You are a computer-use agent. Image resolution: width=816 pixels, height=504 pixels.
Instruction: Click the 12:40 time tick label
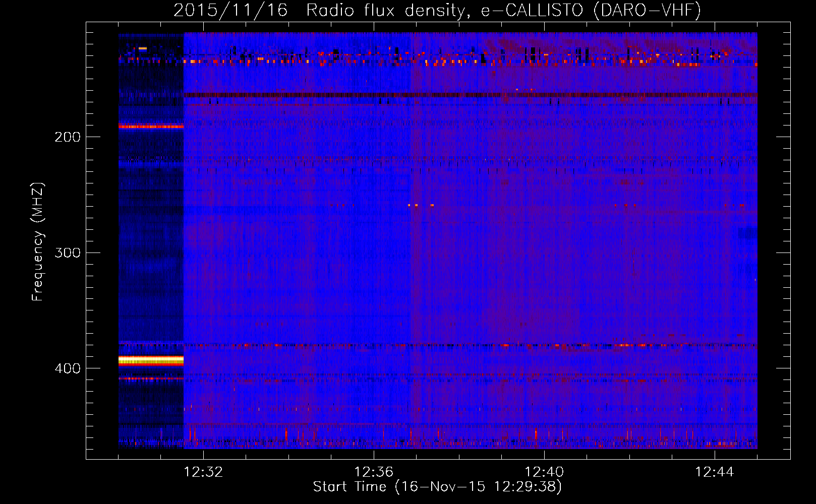coord(544,472)
